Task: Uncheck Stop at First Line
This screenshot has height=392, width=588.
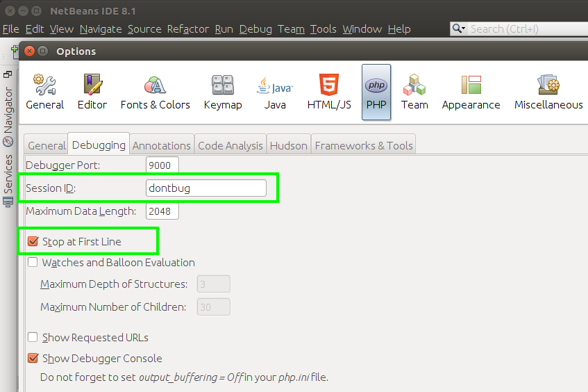Action: (33, 241)
